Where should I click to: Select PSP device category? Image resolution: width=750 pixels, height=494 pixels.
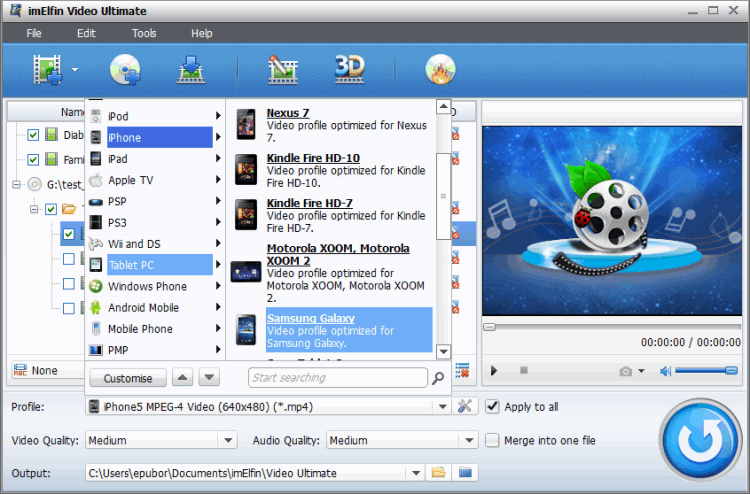click(155, 201)
